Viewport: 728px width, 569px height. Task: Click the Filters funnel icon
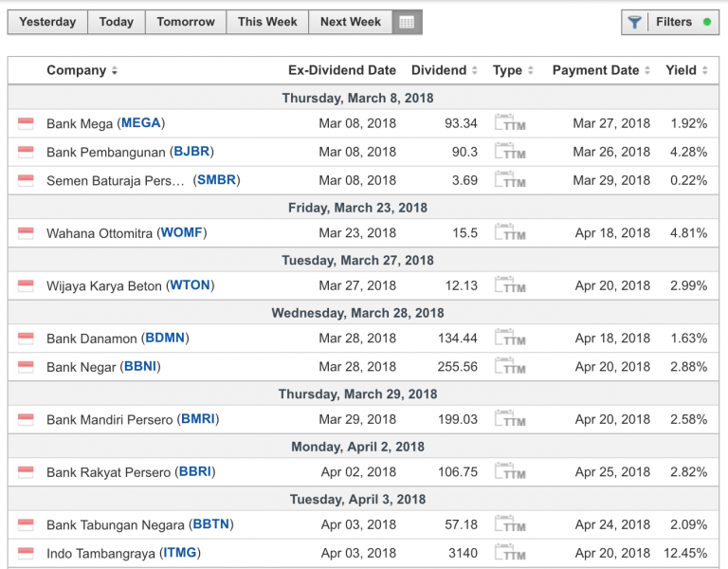tap(634, 22)
